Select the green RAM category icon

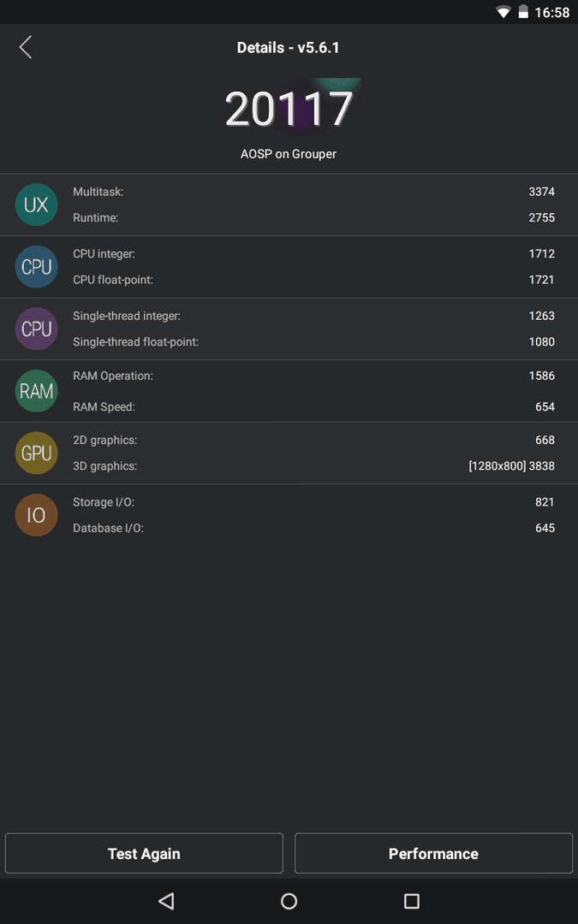point(36,391)
